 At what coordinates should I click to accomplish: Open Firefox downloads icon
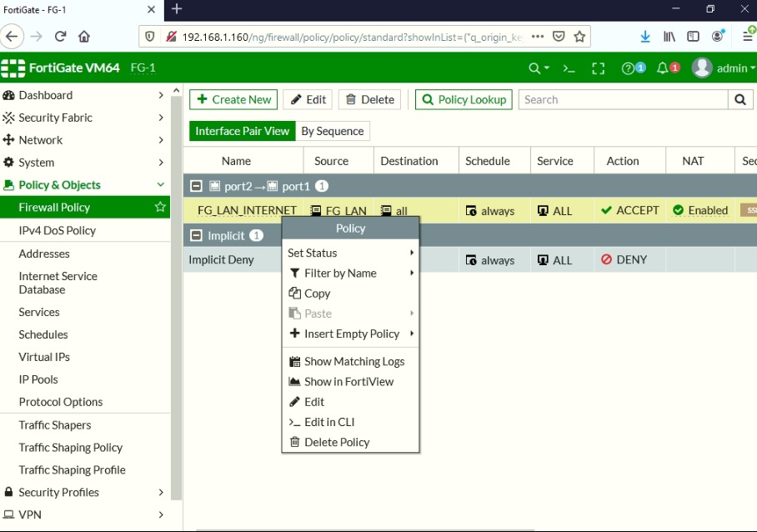644,37
